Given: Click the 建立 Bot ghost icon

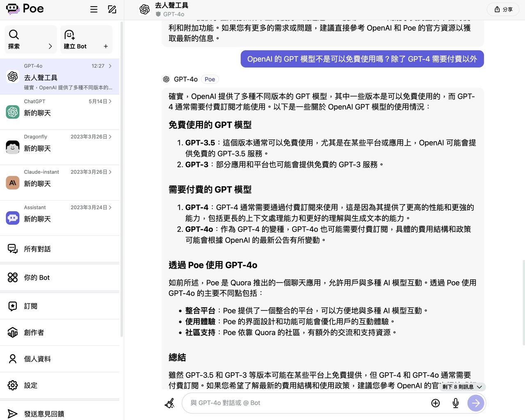Looking at the screenshot, I should 69,34.
